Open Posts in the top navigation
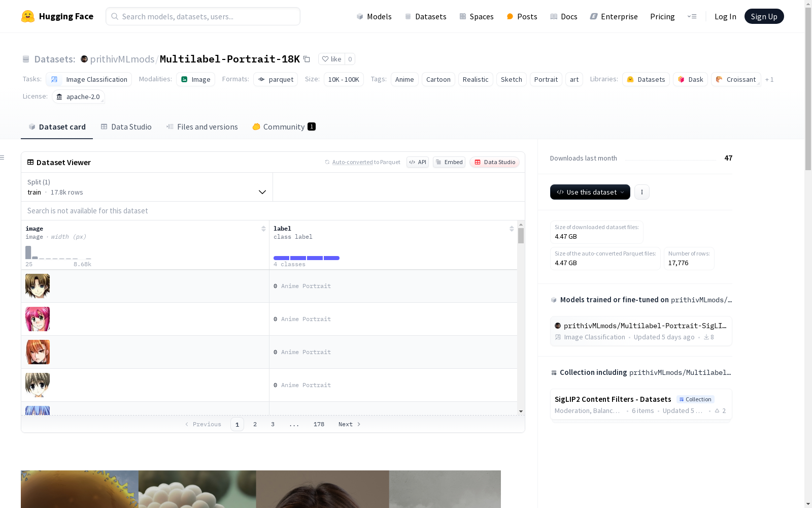812x508 pixels. coord(522,16)
